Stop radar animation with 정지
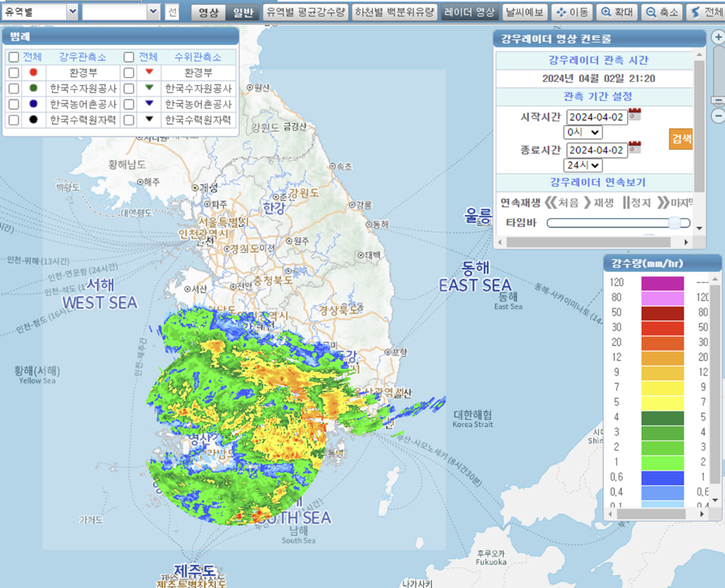This screenshot has height=588, width=725. 637,202
